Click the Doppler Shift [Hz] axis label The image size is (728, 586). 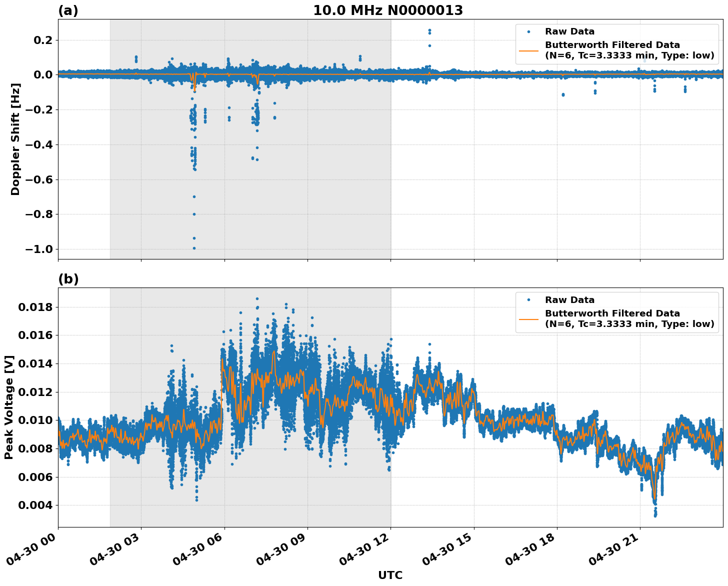[x=15, y=139]
